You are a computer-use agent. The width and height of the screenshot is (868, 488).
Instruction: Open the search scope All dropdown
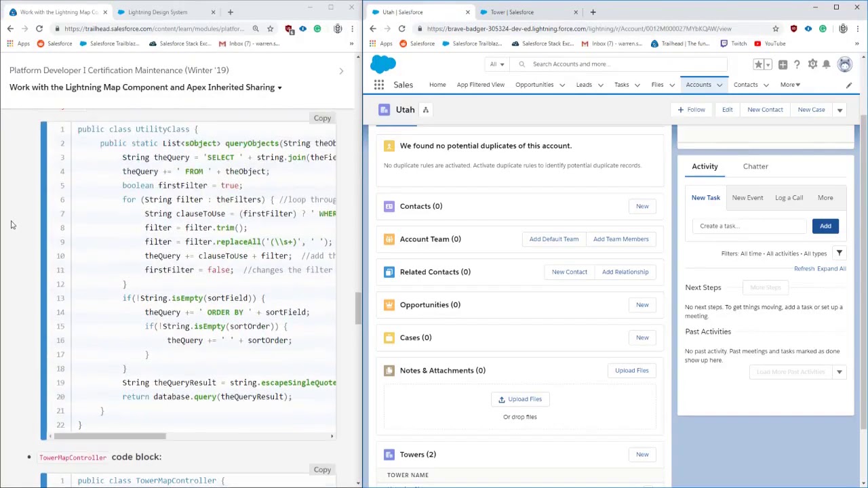coord(497,64)
